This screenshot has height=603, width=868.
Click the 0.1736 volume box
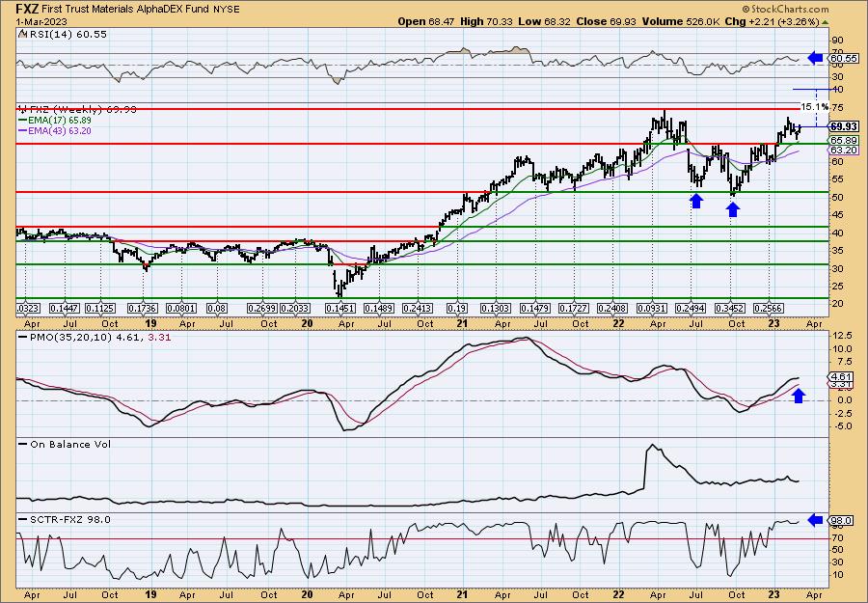point(143,308)
